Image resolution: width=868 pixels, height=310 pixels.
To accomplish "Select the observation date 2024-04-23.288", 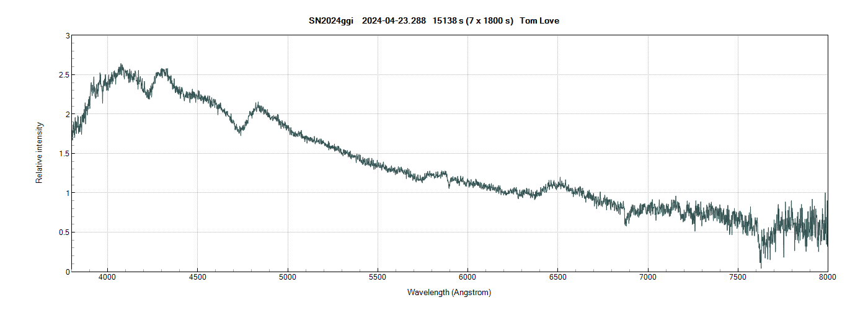I will [395, 21].
